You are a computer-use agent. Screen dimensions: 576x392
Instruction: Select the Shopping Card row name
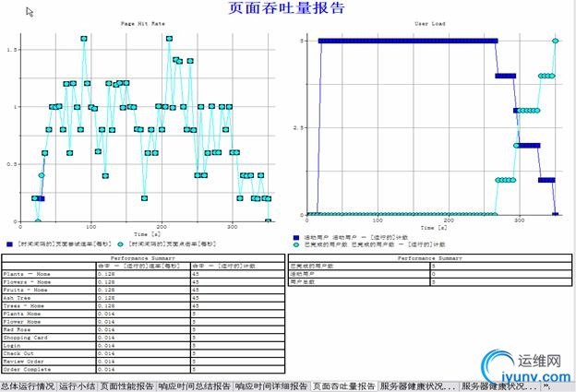25,338
